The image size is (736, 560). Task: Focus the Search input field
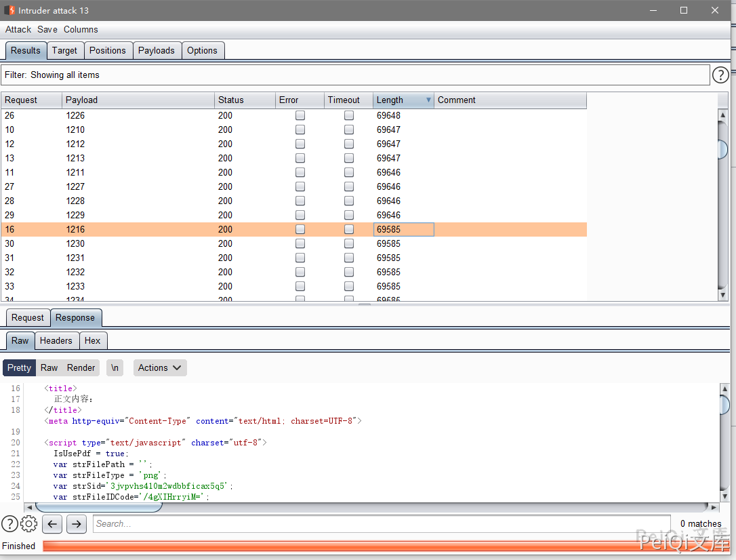click(x=383, y=523)
